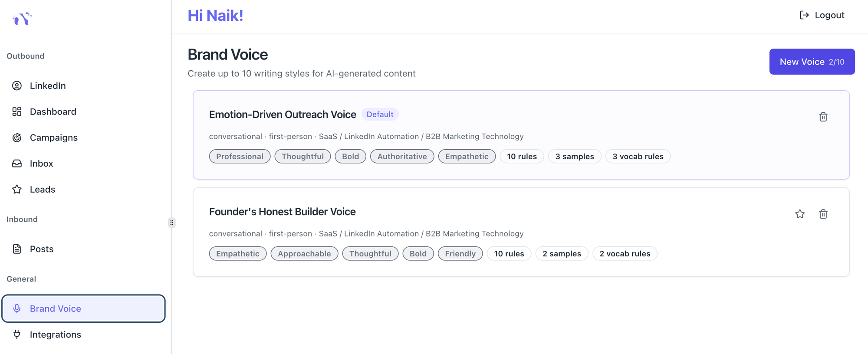
Task: Click the Dashboard grid icon
Action: point(17,112)
